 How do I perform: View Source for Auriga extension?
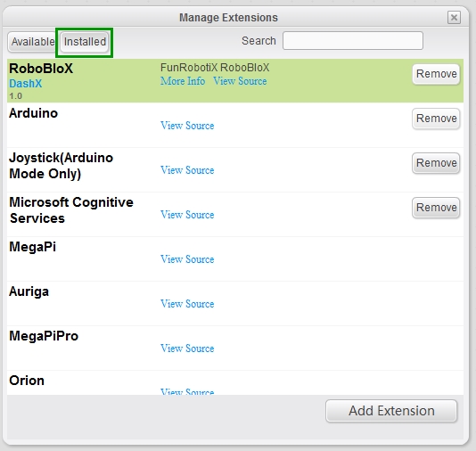tap(187, 304)
